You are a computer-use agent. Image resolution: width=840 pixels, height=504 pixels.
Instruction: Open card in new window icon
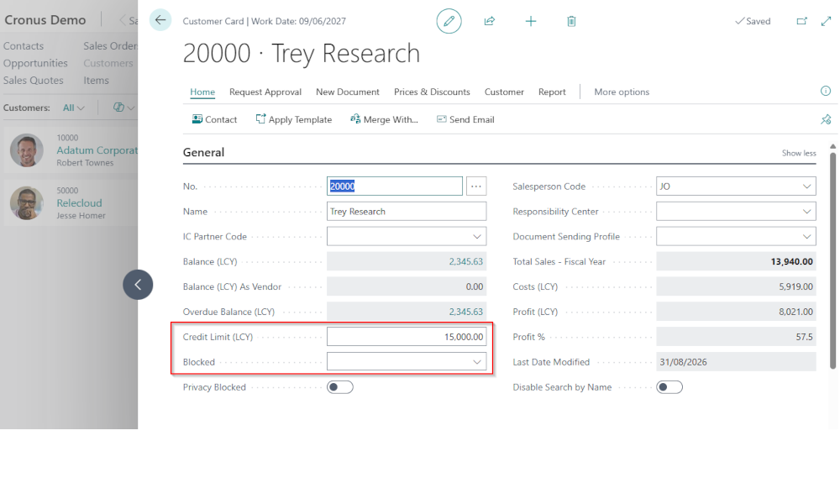801,21
